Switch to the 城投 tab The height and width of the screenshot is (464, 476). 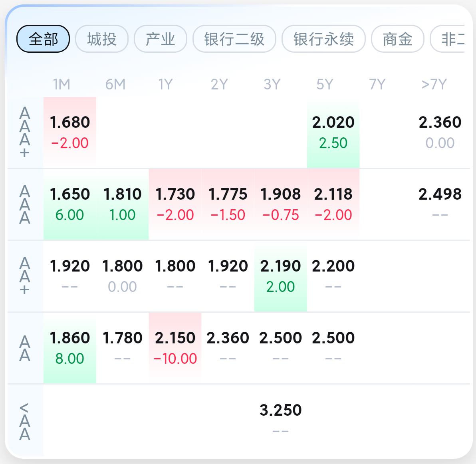(102, 39)
